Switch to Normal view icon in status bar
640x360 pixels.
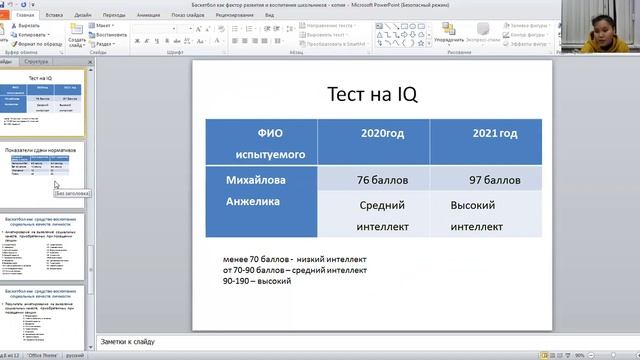[x=544, y=356]
